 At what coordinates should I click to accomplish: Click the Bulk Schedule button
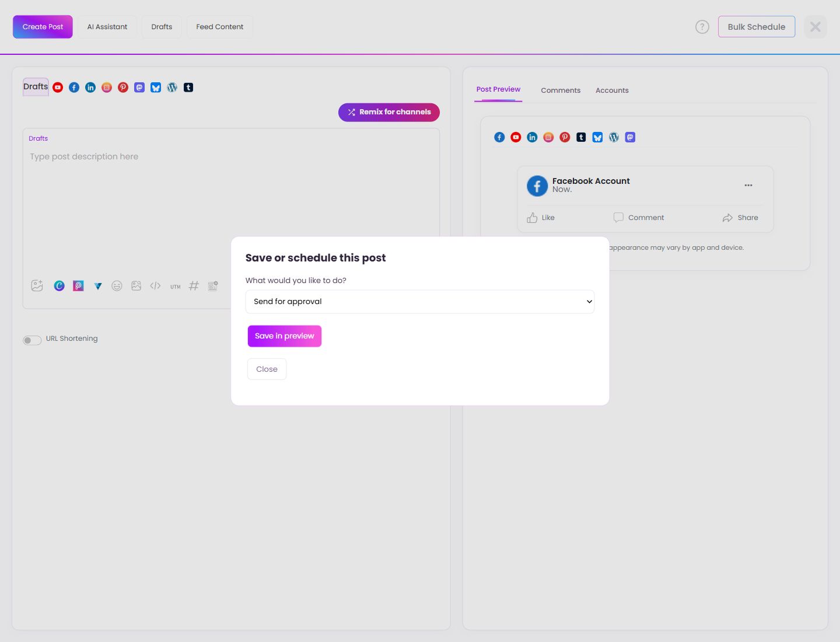pos(757,27)
